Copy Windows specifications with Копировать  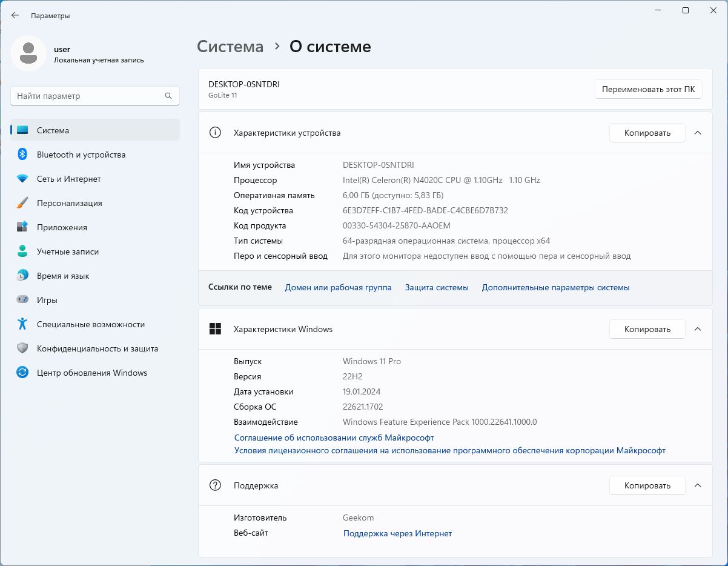pyautogui.click(x=647, y=329)
